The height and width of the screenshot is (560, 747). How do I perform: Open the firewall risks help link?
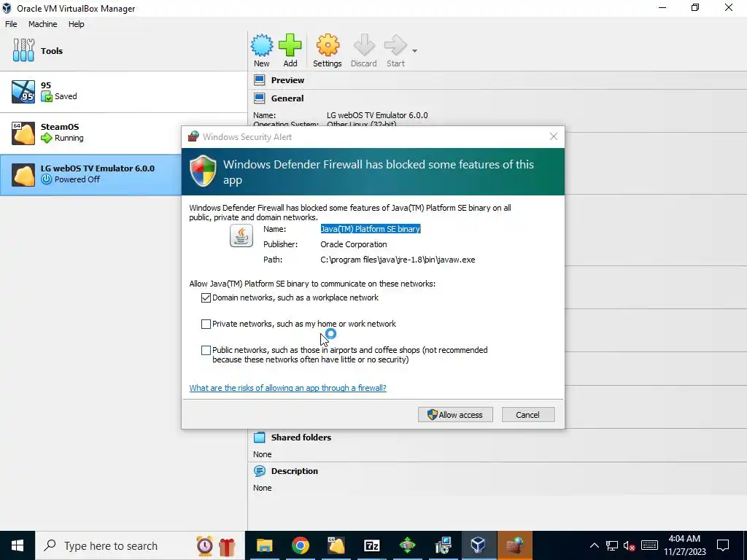tap(287, 388)
